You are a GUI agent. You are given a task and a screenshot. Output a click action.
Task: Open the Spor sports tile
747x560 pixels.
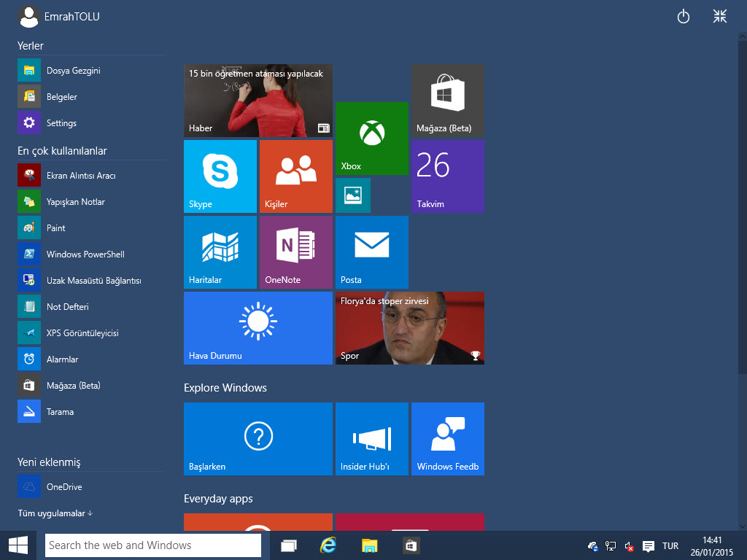[410, 328]
